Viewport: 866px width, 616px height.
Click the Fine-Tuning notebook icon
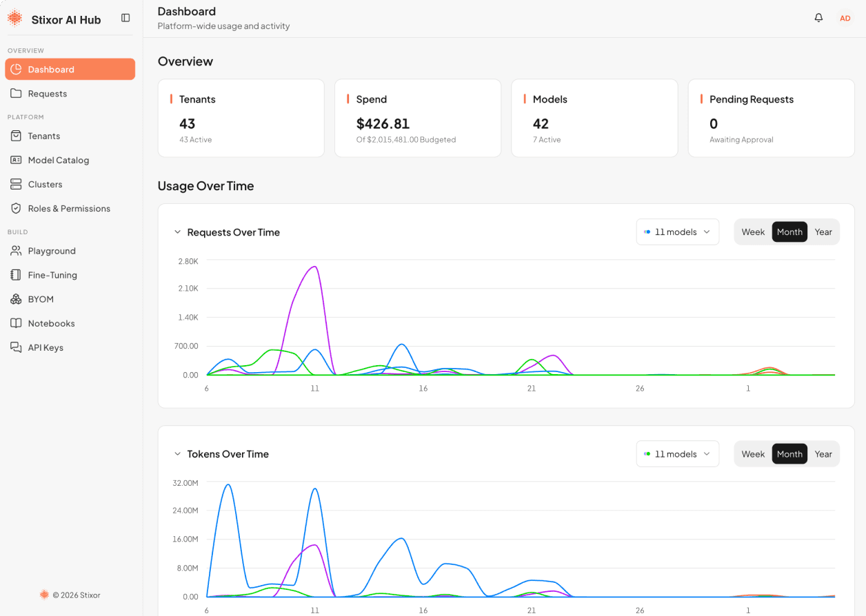click(x=16, y=275)
